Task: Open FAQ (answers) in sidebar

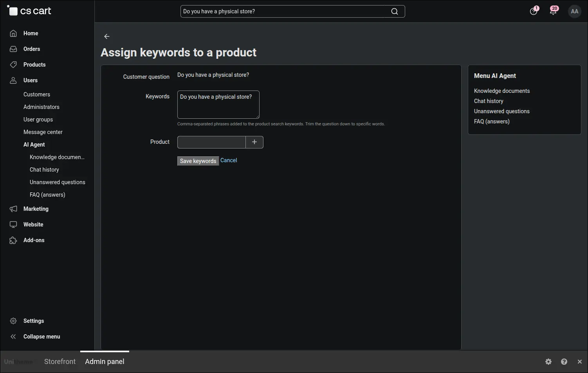Action: pyautogui.click(x=47, y=195)
